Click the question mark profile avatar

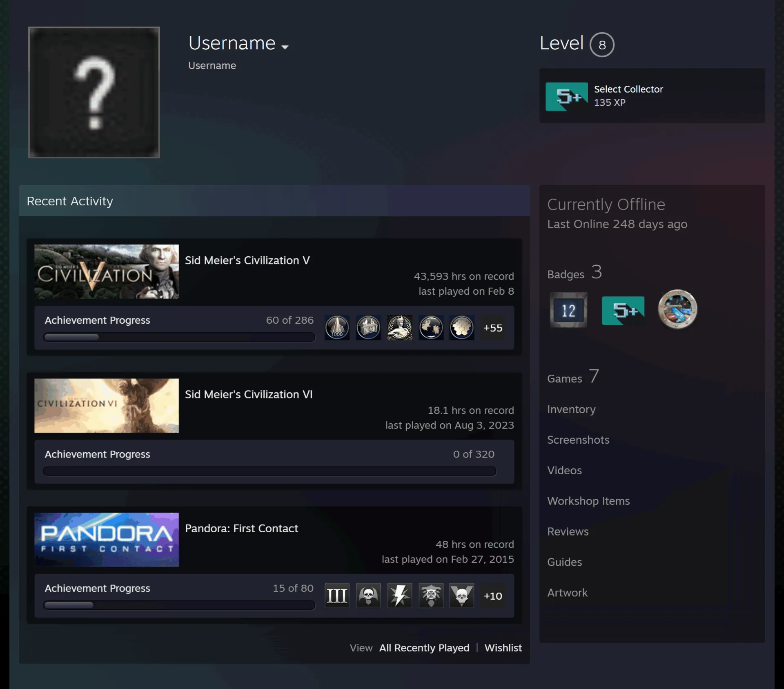(94, 92)
